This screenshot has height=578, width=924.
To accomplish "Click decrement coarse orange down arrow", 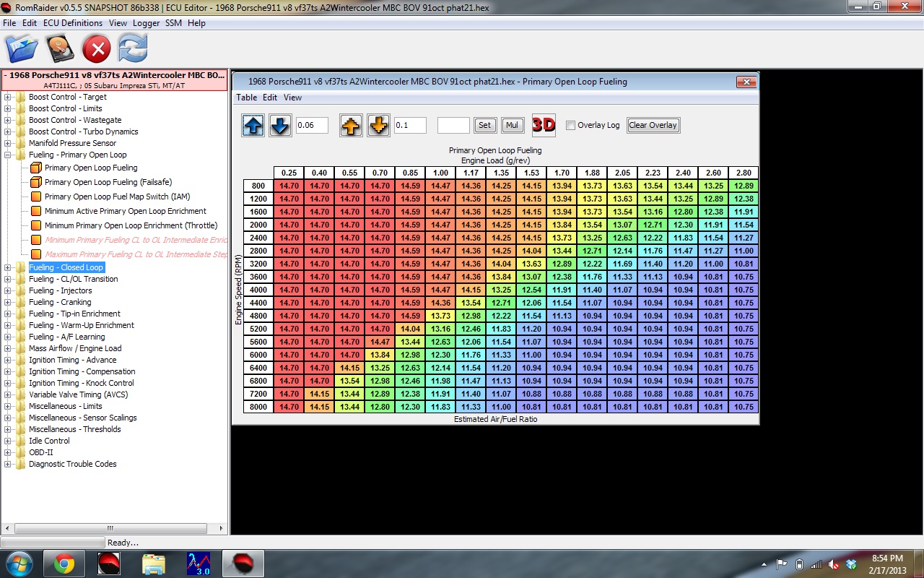I will [378, 125].
